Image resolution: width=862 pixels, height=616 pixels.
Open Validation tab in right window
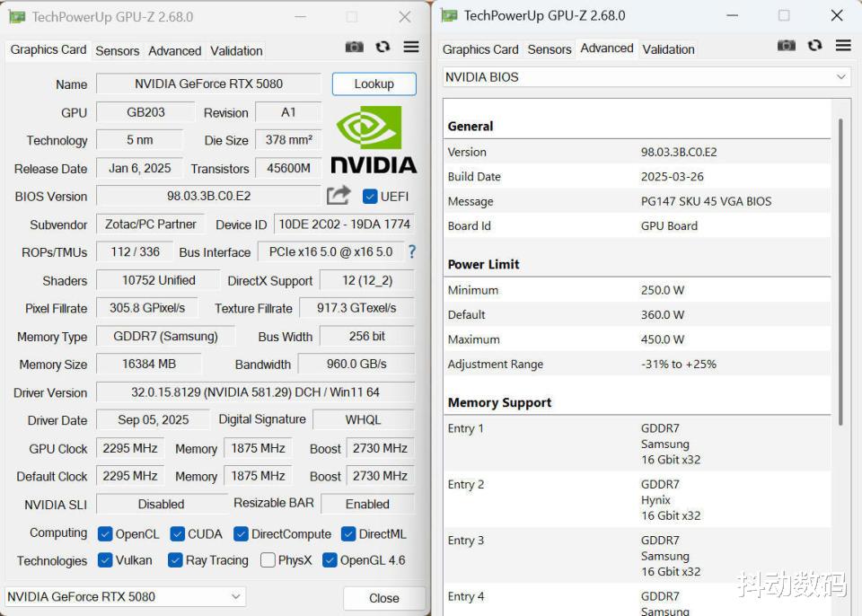pyautogui.click(x=668, y=49)
